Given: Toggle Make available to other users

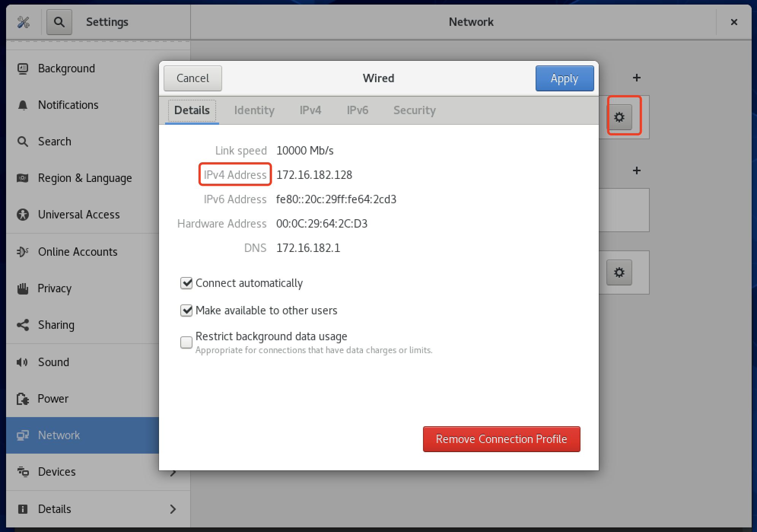Looking at the screenshot, I should pyautogui.click(x=186, y=311).
